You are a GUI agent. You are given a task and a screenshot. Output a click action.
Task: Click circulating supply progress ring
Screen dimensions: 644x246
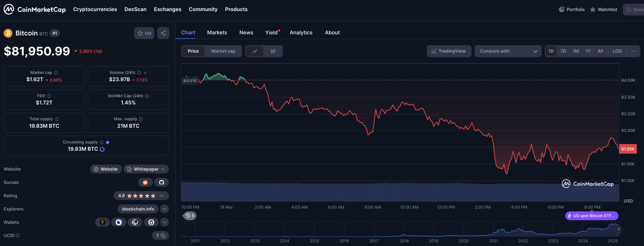[x=102, y=149]
